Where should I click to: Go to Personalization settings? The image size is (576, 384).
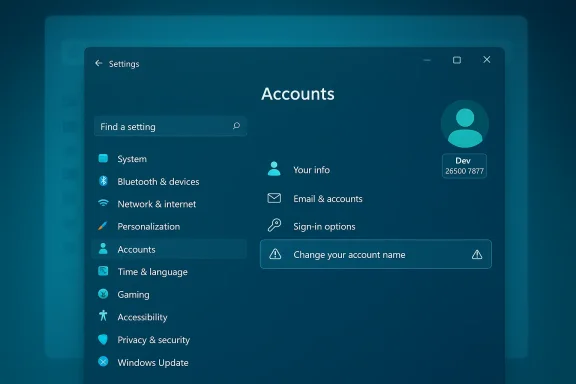point(149,227)
